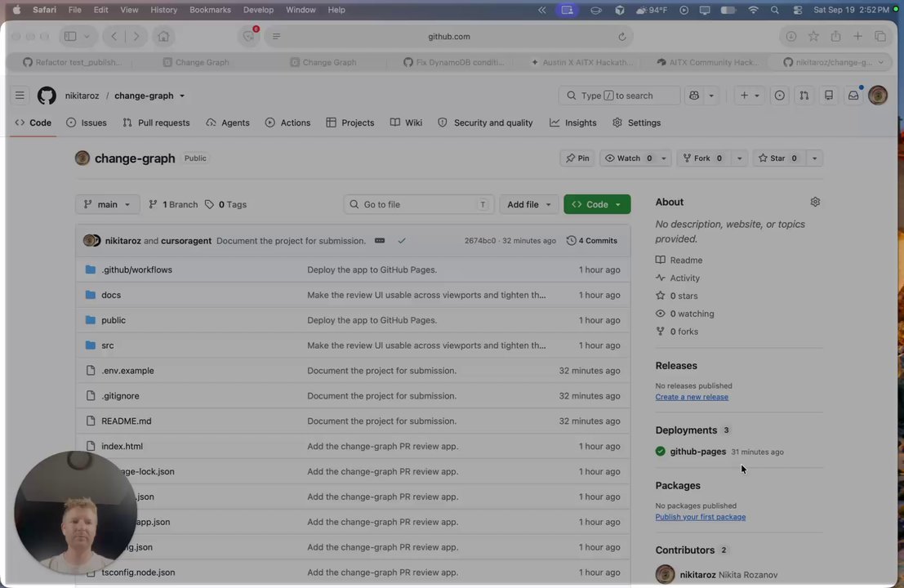This screenshot has width=904, height=588.
Task: Open the main branch dropdown
Action: click(x=107, y=204)
